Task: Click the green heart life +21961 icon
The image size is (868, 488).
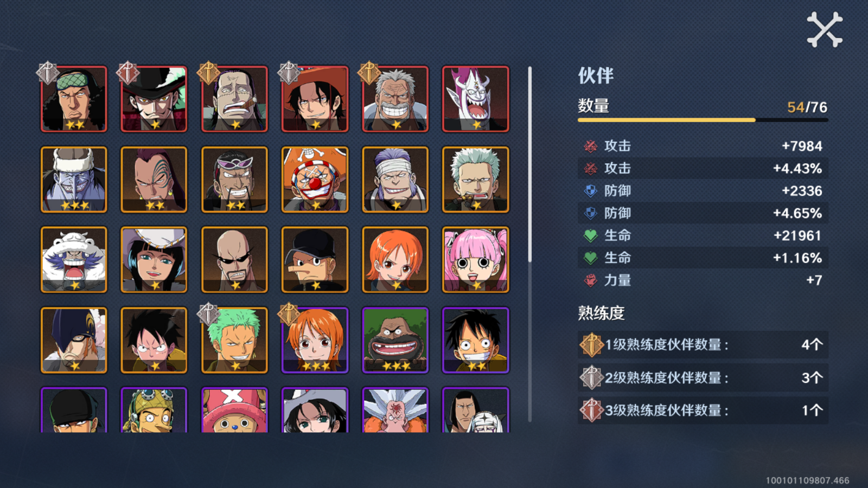Action: (590, 236)
